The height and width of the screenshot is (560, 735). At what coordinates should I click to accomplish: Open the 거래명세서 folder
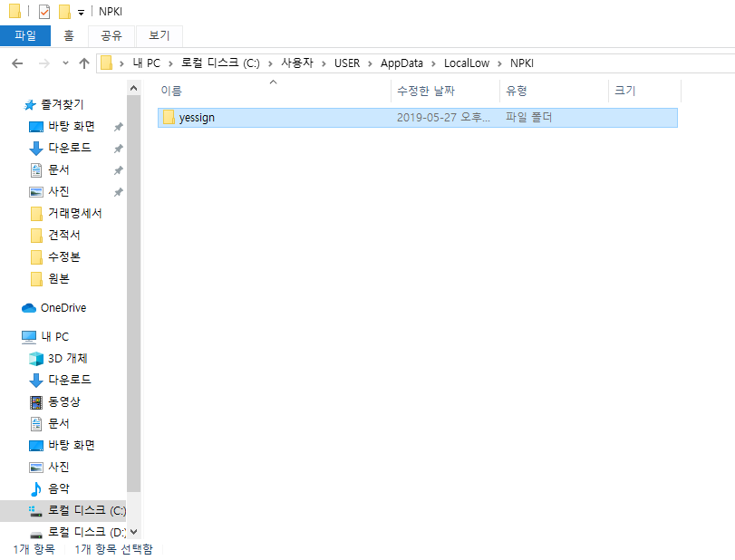(x=75, y=213)
